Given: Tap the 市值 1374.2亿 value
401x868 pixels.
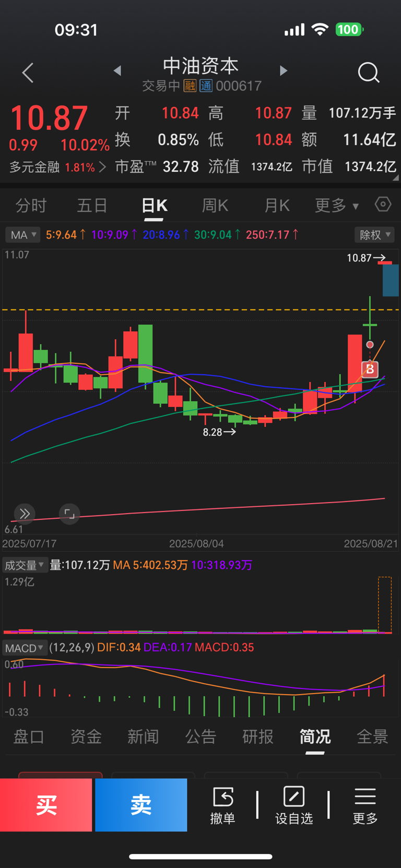Looking at the screenshot, I should point(370,167).
